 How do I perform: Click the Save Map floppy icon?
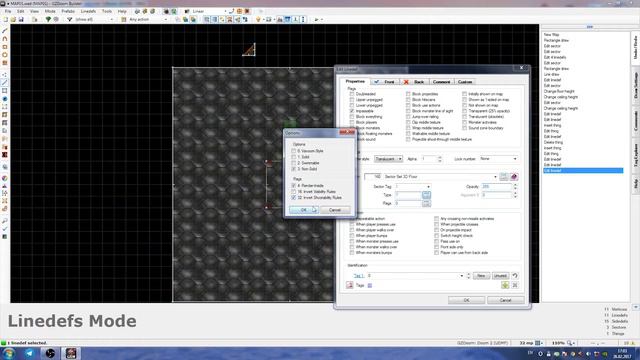click(x=21, y=19)
